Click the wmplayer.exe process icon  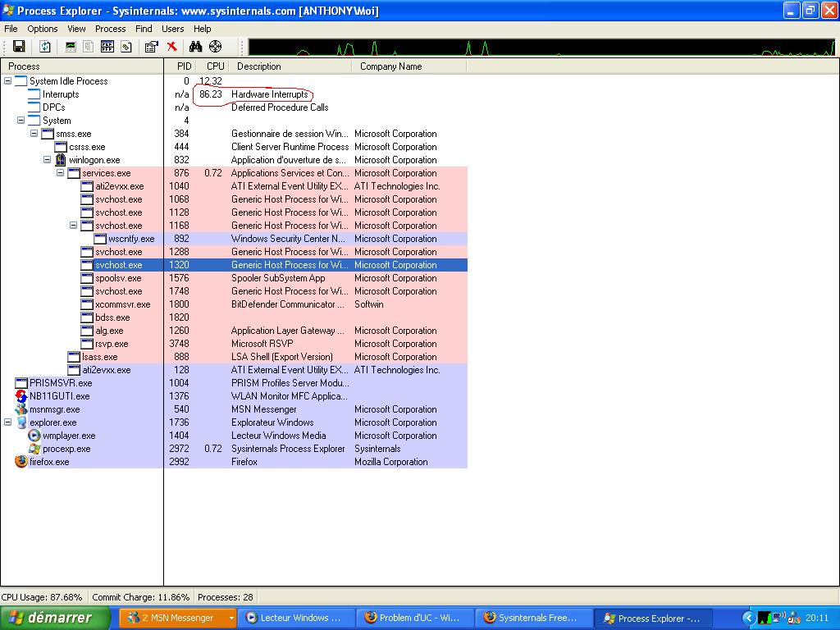[x=34, y=436]
